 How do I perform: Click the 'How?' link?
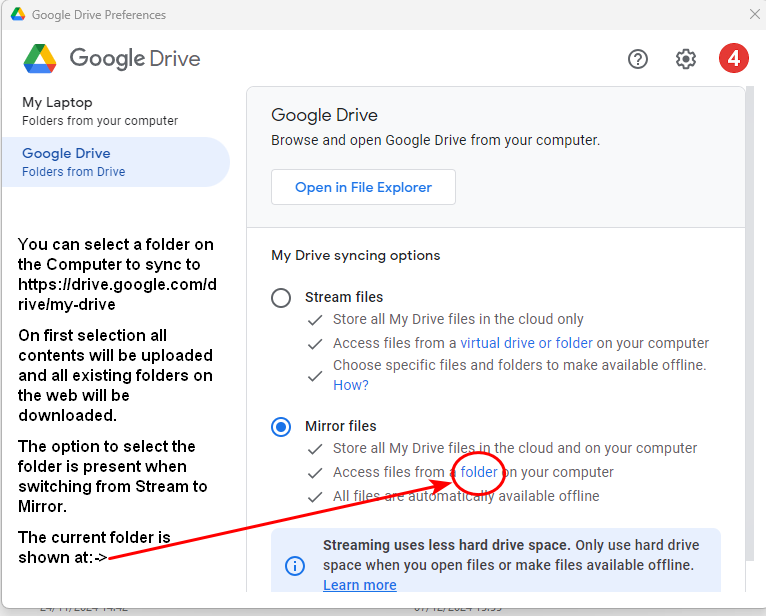351,385
